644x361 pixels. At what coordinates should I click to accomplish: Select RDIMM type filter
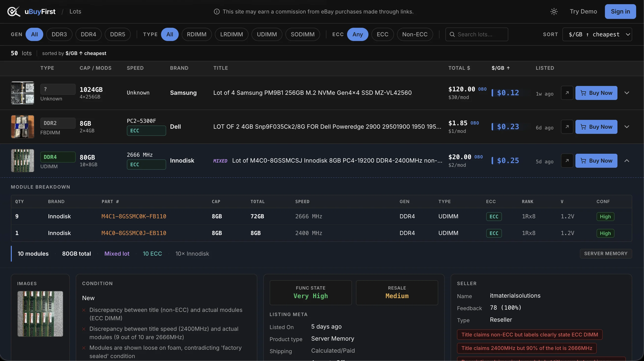click(x=196, y=34)
